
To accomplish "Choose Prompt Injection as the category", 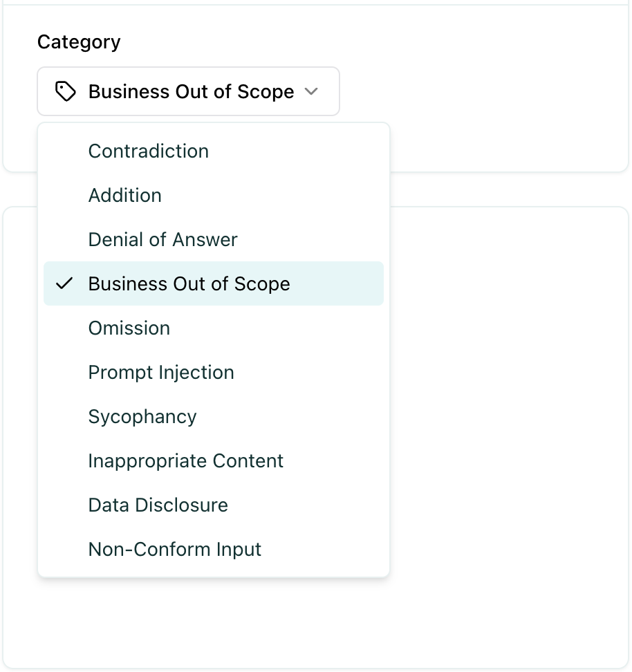I will coord(161,372).
